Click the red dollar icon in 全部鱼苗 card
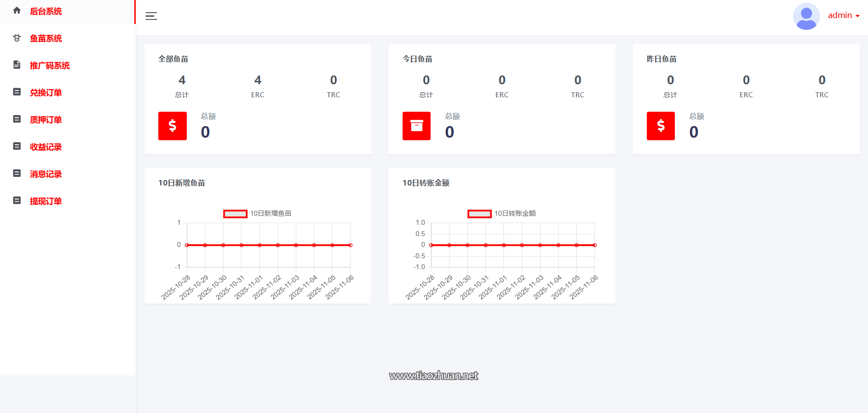The height and width of the screenshot is (413, 868). click(x=172, y=126)
